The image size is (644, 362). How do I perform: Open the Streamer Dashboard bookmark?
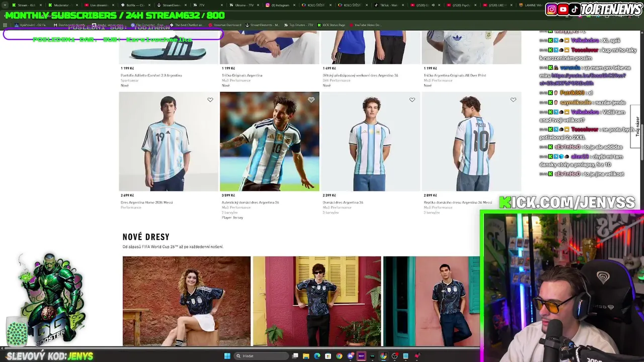(225, 25)
